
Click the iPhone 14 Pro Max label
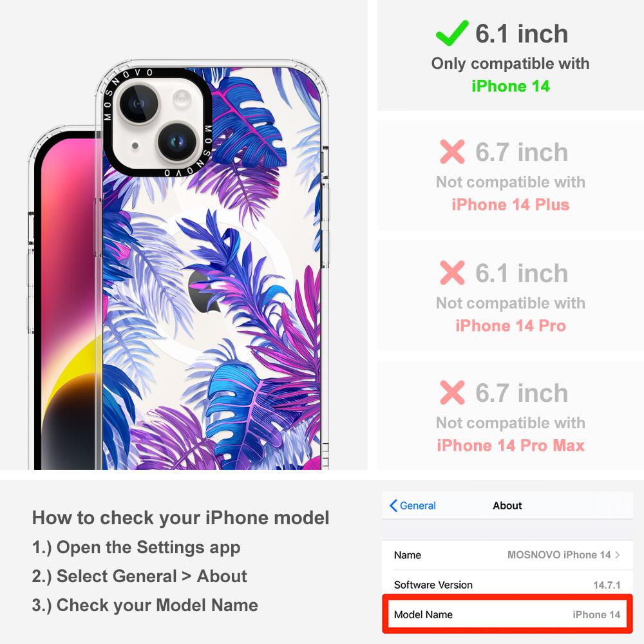[511, 445]
